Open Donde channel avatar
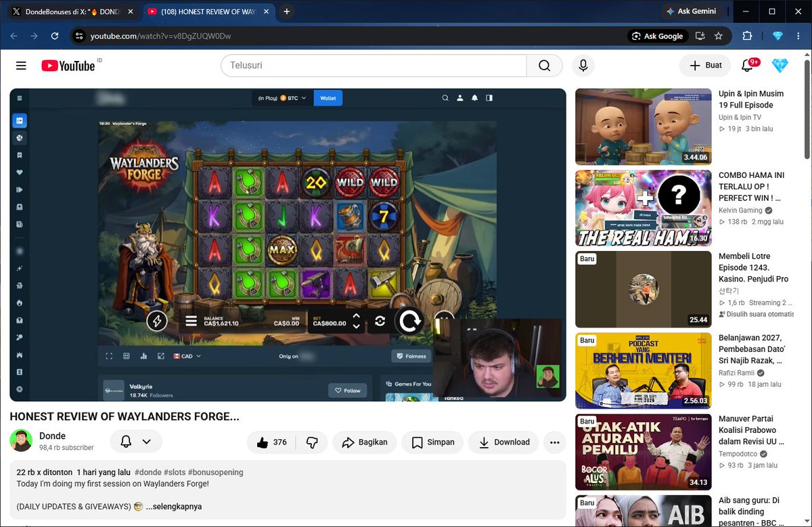812x527 pixels. 21,440
